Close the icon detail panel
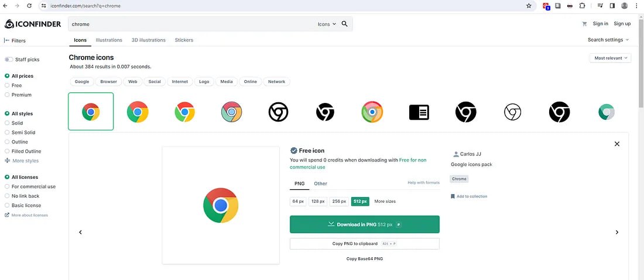644x280 pixels. coord(616,144)
